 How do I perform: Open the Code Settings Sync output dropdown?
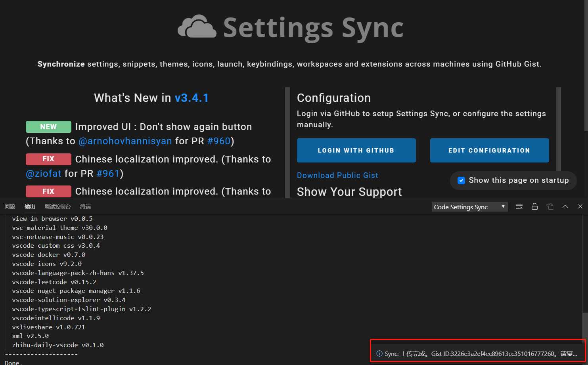pos(469,207)
